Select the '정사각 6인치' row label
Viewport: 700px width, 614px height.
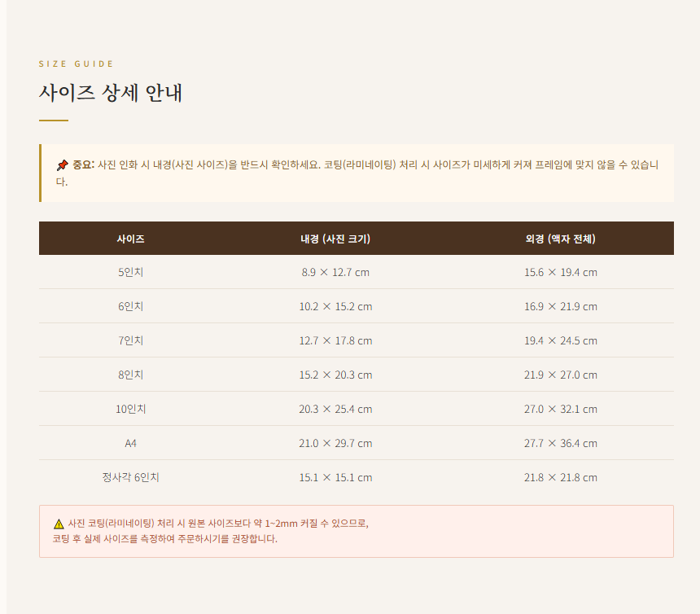tap(130, 477)
